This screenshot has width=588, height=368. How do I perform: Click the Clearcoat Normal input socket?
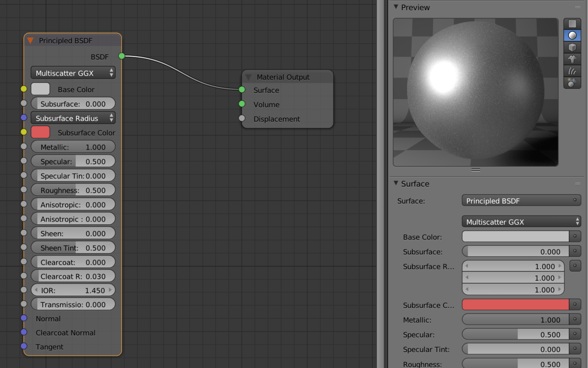24,332
